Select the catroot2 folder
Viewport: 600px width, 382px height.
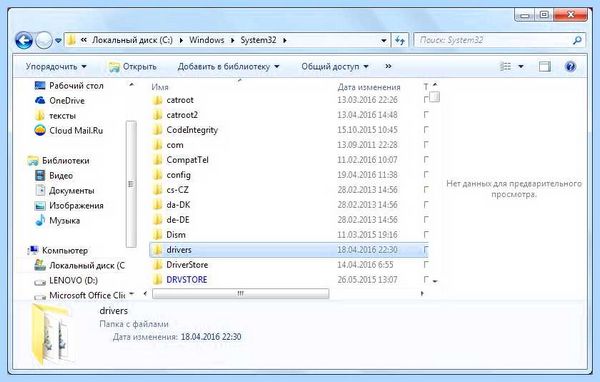(182, 115)
